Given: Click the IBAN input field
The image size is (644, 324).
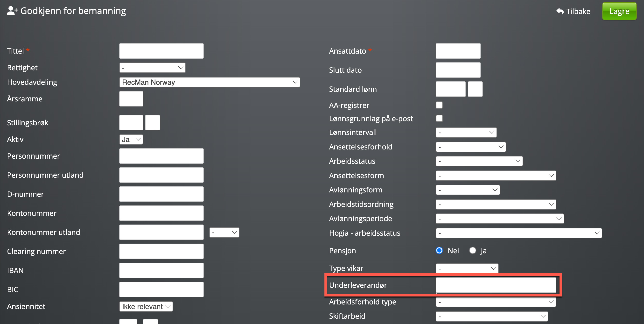Looking at the screenshot, I should coord(161,270).
